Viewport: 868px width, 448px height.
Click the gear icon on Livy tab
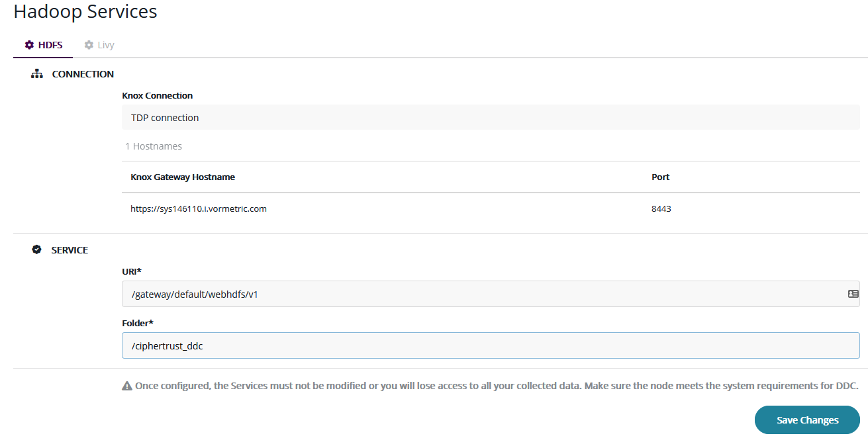pos(89,45)
